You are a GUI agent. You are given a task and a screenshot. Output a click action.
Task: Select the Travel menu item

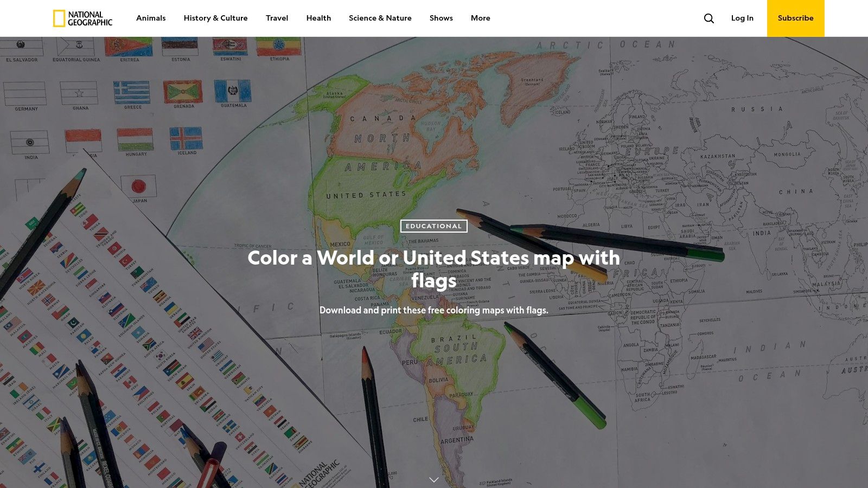pos(277,18)
